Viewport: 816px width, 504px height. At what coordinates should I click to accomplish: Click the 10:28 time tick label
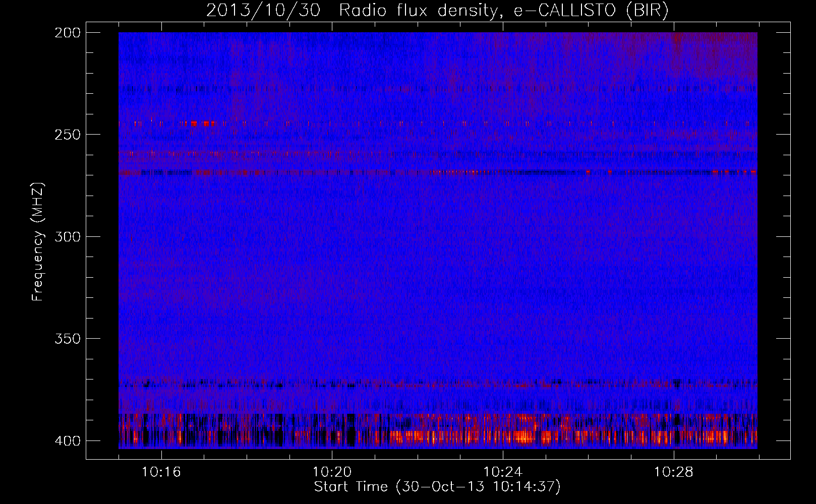(x=674, y=472)
